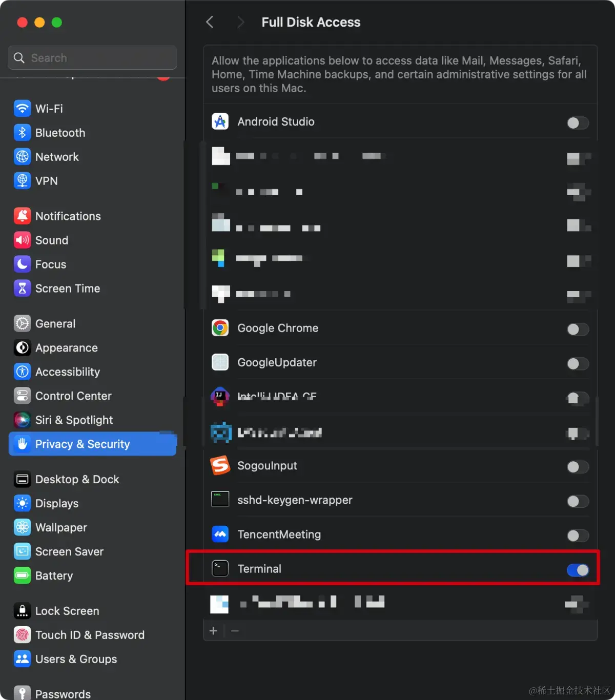
Task: Select the Terminal row text
Action: pyautogui.click(x=259, y=569)
